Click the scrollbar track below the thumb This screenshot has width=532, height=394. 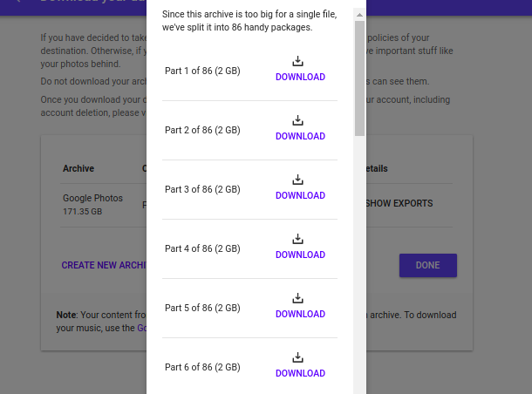[359, 264]
